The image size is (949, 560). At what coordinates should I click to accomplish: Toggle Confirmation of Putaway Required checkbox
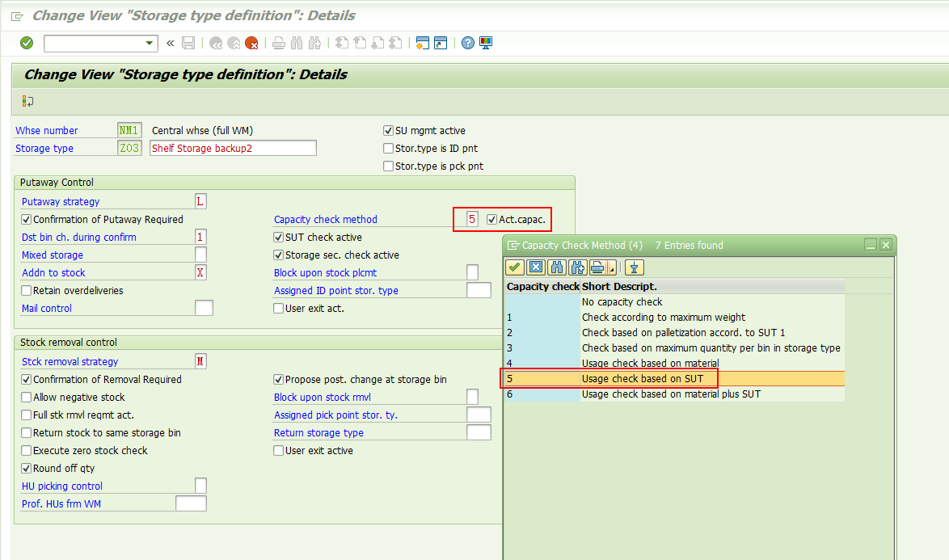(x=26, y=220)
